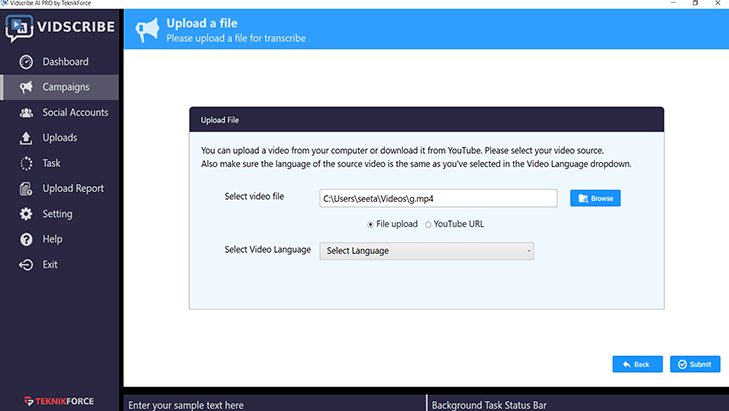
Task: Open the Dashboard menu item
Action: (x=60, y=62)
